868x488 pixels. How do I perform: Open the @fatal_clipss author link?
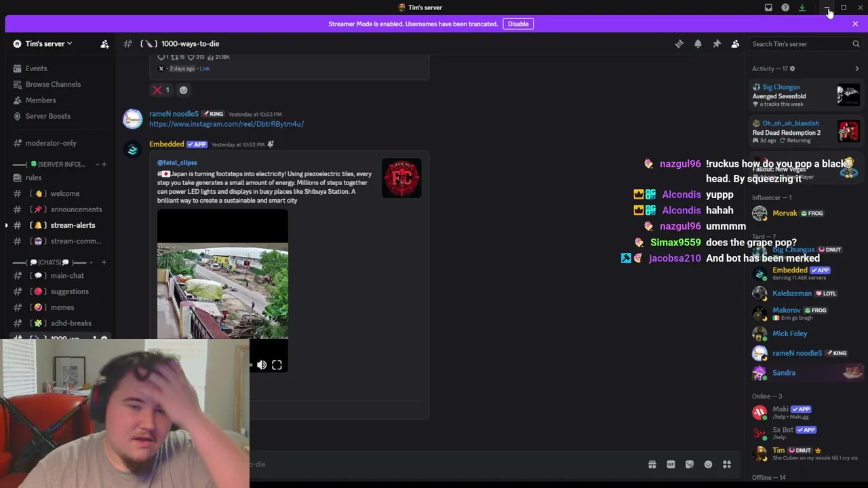177,163
